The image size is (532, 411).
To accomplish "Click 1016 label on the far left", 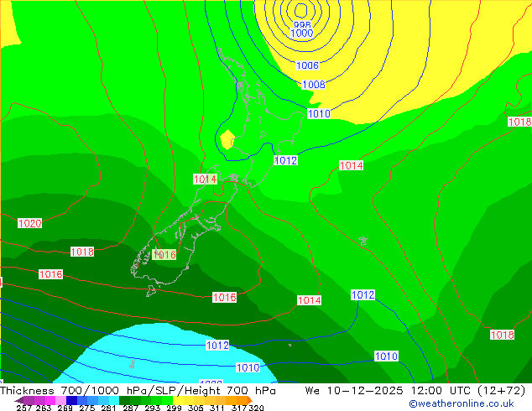I will (51, 274).
